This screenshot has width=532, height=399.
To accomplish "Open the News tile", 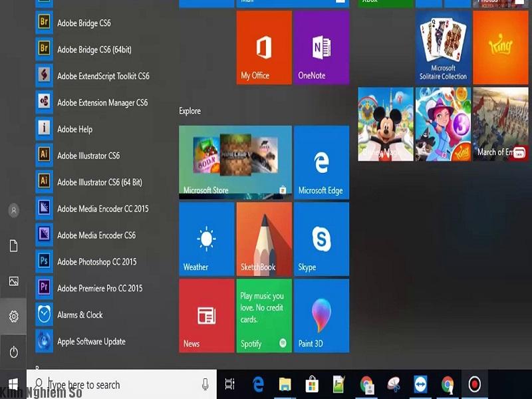I will 207,316.
